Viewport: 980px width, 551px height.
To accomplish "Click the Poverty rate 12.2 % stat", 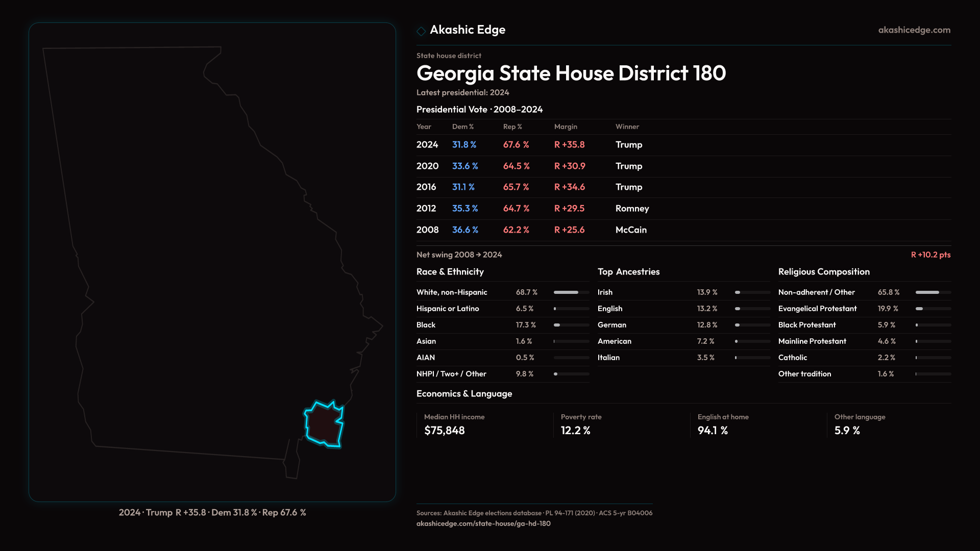I will (575, 431).
